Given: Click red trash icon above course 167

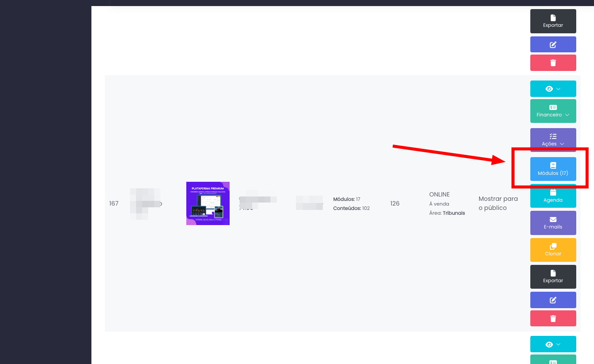Looking at the screenshot, I should pos(553,63).
